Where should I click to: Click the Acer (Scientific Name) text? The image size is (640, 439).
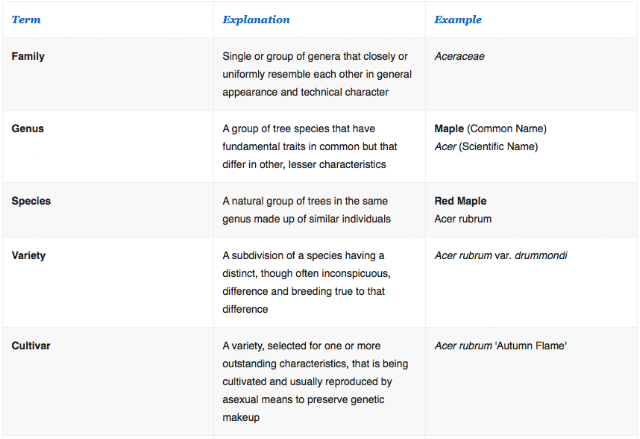[x=486, y=146]
